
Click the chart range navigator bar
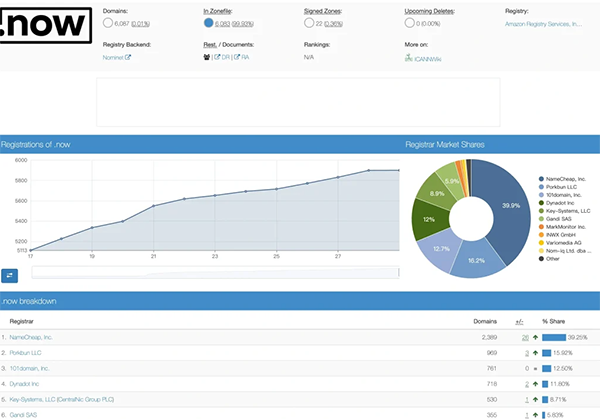tap(215, 272)
